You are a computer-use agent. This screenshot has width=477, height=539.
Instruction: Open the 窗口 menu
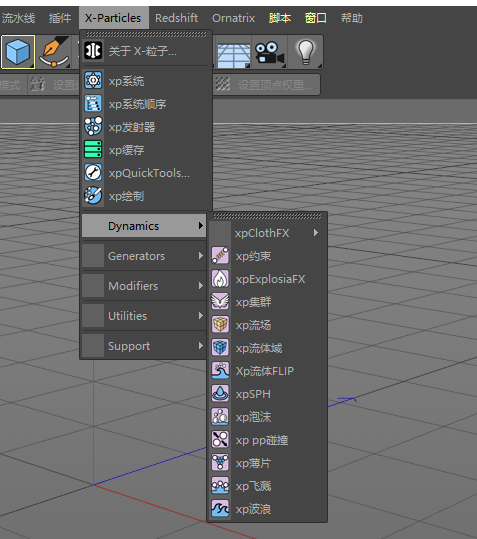coord(315,18)
